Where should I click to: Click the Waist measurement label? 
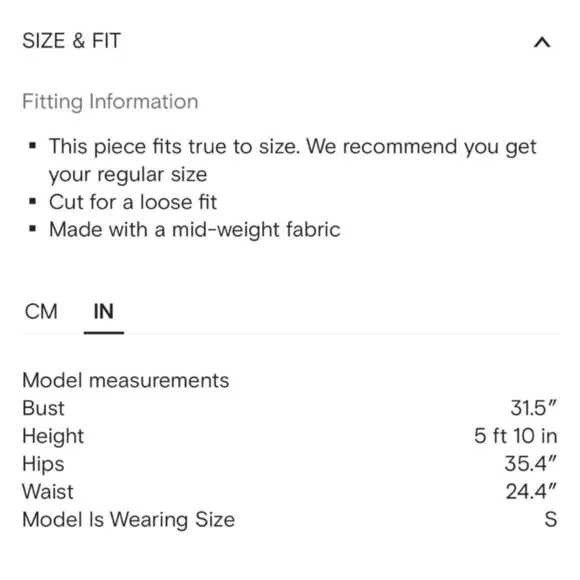[48, 492]
